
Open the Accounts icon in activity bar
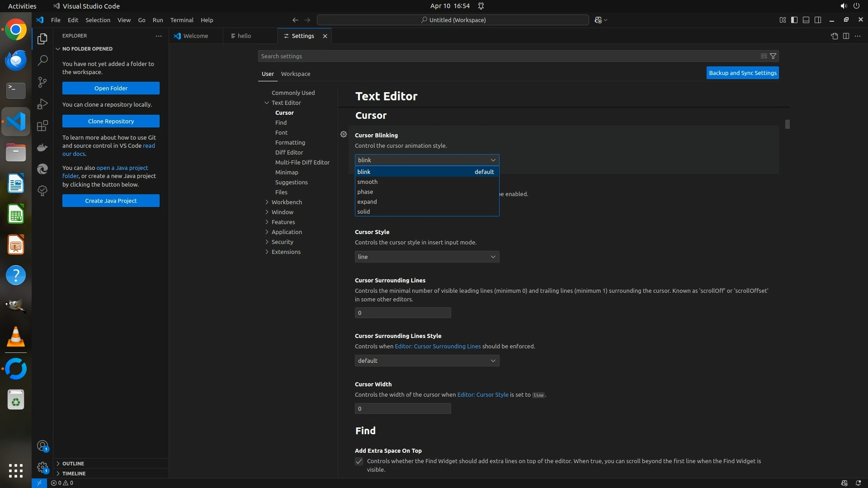point(42,446)
